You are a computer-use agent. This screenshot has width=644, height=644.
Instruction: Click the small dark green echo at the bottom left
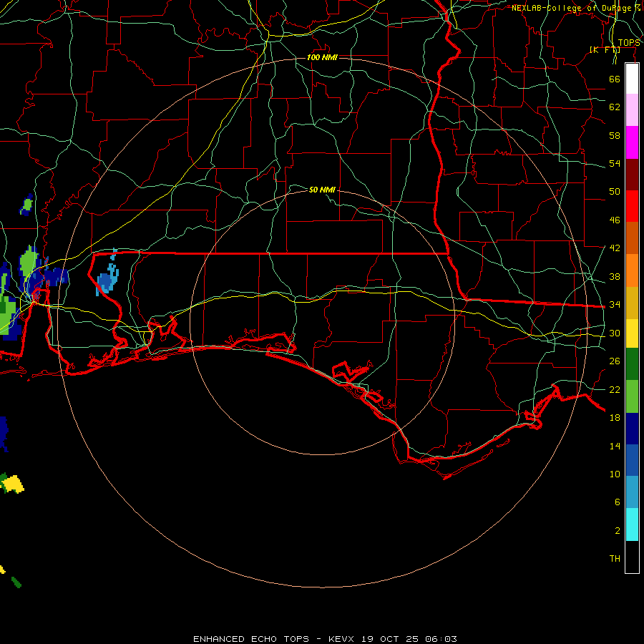click(16, 582)
